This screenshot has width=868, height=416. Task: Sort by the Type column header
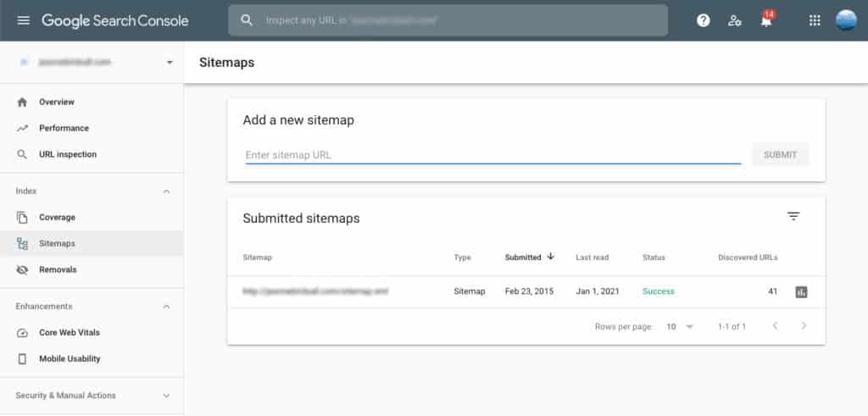click(462, 258)
